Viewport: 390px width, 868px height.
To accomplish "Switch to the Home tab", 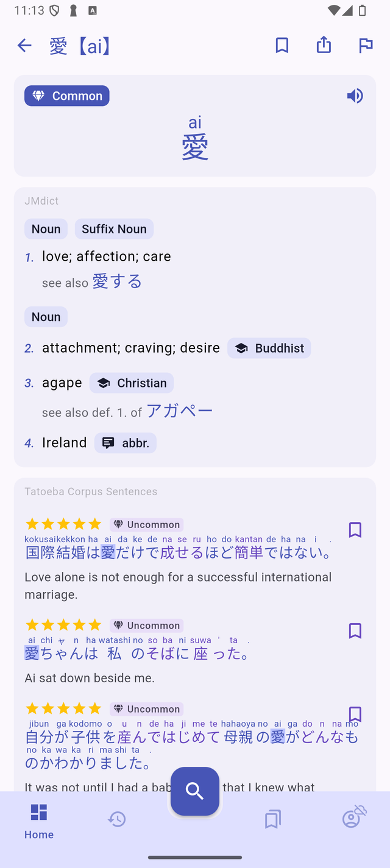I will (39, 820).
